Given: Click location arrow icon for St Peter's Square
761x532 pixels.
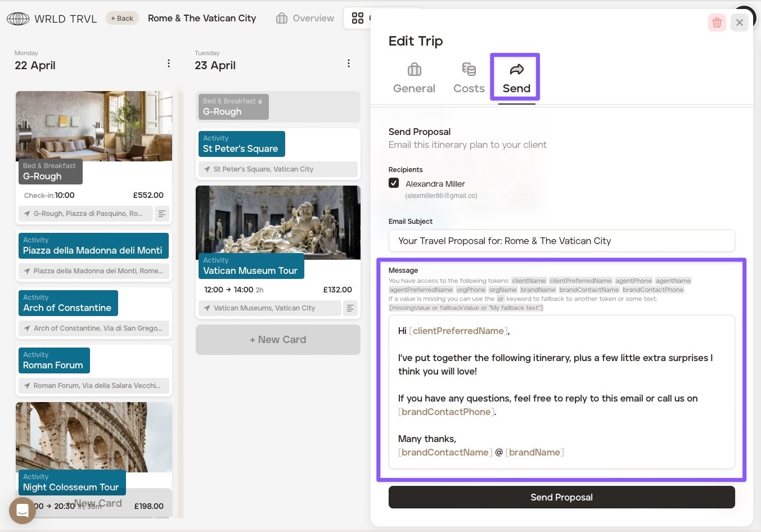Looking at the screenshot, I should pyautogui.click(x=207, y=169).
